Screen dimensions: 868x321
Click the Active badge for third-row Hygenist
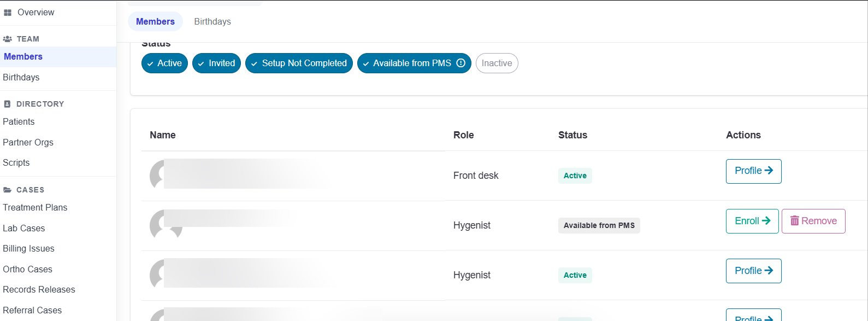[x=575, y=275]
